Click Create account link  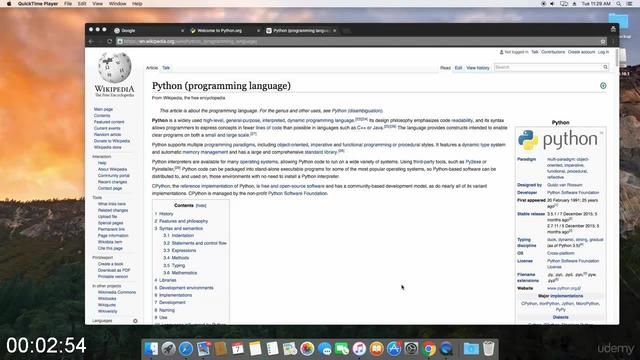click(x=581, y=52)
